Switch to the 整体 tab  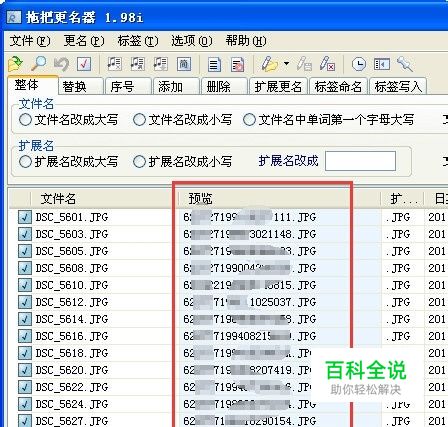[x=32, y=85]
